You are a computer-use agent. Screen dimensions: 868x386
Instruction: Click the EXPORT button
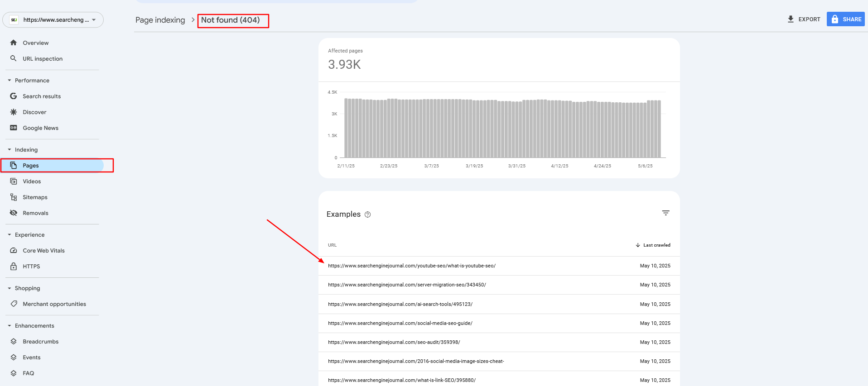[x=804, y=19]
